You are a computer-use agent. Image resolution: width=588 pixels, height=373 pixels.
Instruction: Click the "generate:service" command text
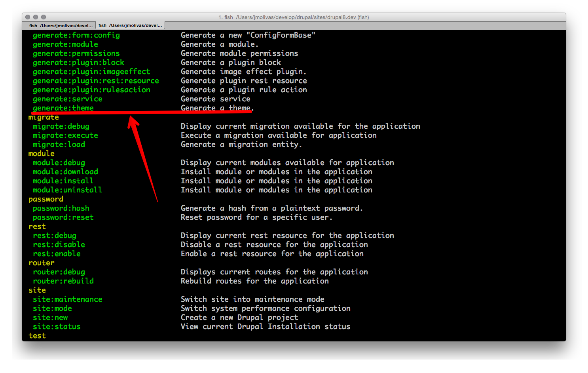[x=68, y=99]
